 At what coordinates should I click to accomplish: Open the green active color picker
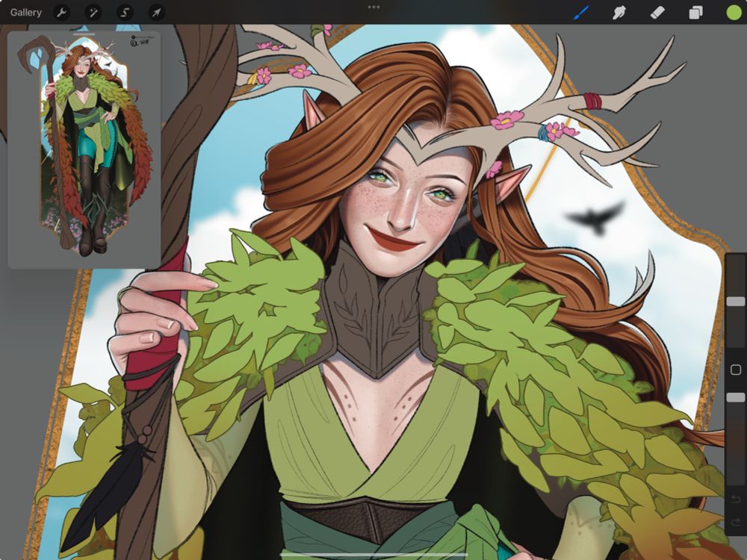(734, 13)
